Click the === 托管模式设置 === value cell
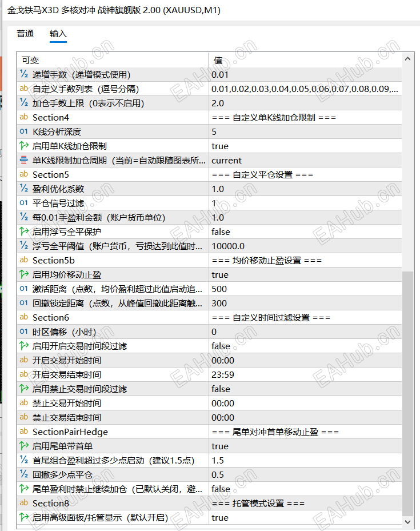The image size is (420, 531). (x=305, y=503)
